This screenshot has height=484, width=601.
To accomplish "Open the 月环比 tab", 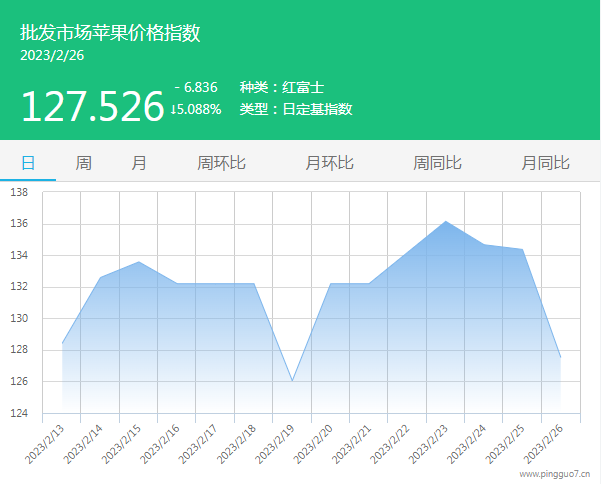I will click(329, 163).
